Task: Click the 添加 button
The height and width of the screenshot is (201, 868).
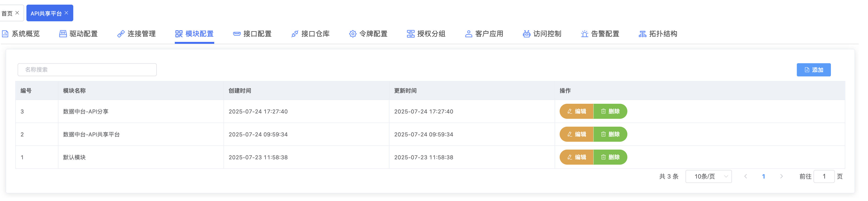Action: pyautogui.click(x=813, y=70)
